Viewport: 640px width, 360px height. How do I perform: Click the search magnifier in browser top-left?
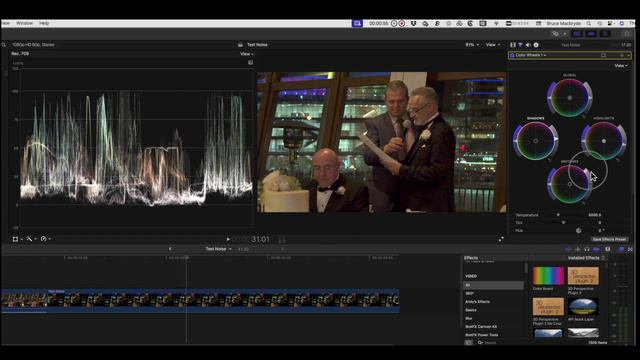coord(4,45)
